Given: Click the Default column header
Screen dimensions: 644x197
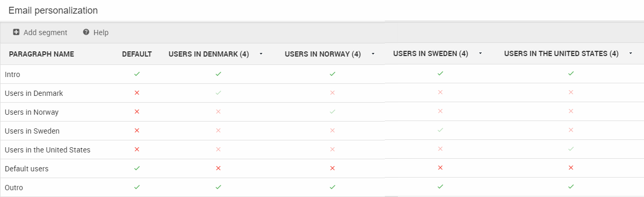Looking at the screenshot, I should tap(137, 54).
